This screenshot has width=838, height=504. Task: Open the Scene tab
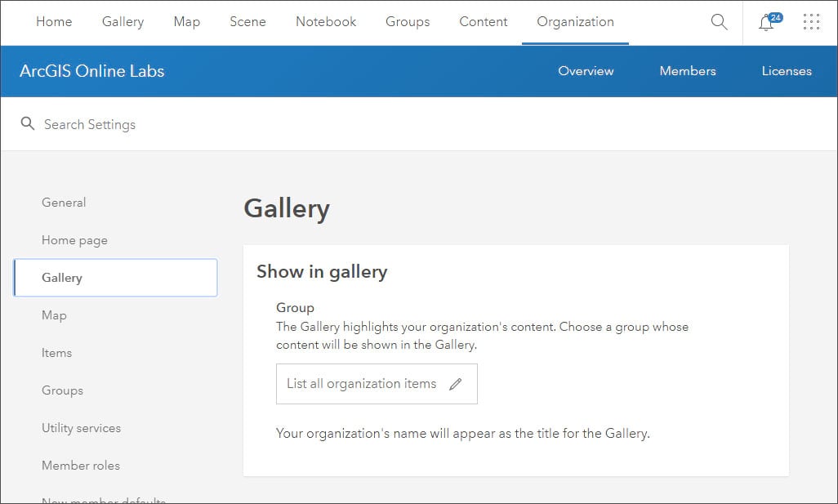click(x=247, y=22)
